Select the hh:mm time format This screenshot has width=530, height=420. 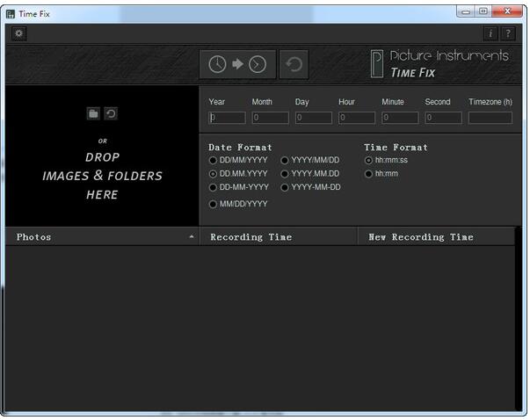(368, 174)
